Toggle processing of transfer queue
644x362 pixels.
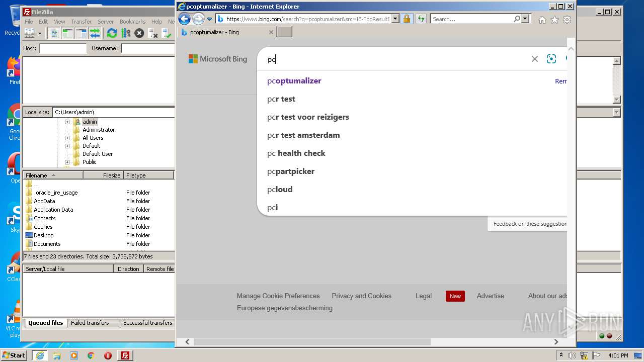point(126,33)
